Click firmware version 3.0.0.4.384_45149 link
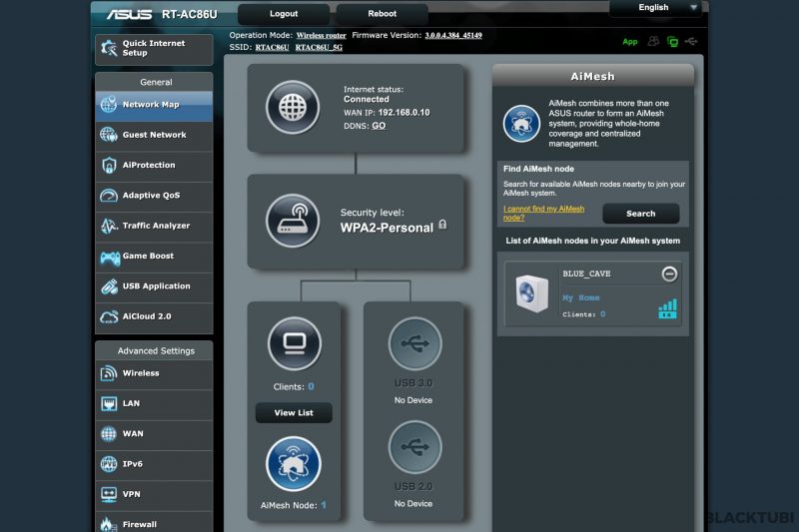The image size is (799, 532). [x=453, y=36]
